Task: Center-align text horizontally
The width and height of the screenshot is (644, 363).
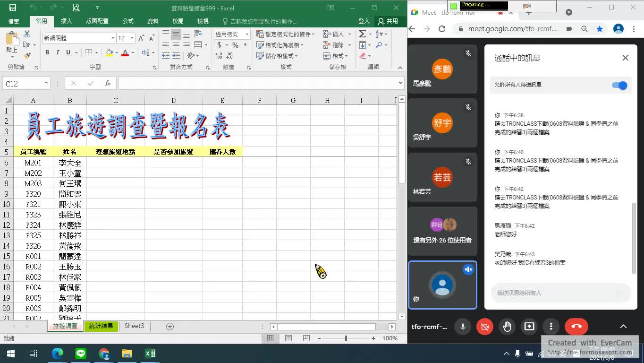Action: [x=176, y=45]
